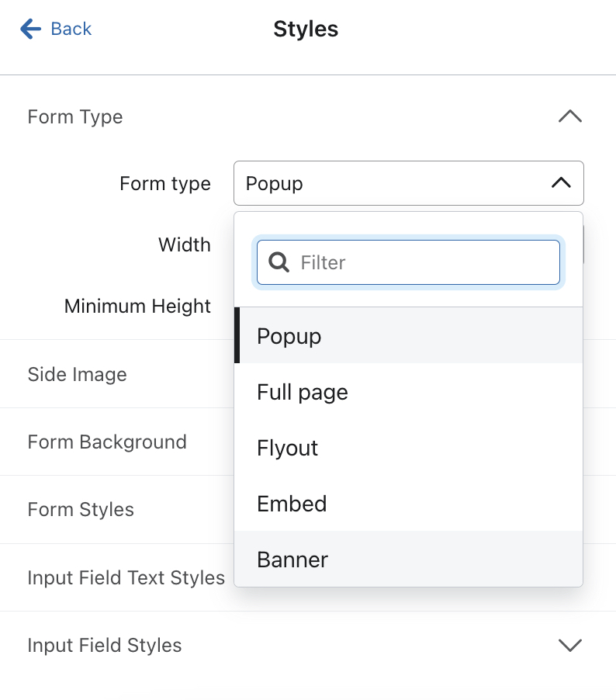This screenshot has height=700, width=616.
Task: Click the Styles header title
Action: click(305, 29)
